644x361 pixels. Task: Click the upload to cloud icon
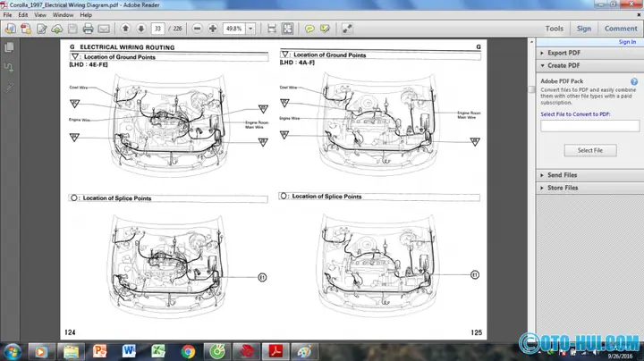(57, 29)
